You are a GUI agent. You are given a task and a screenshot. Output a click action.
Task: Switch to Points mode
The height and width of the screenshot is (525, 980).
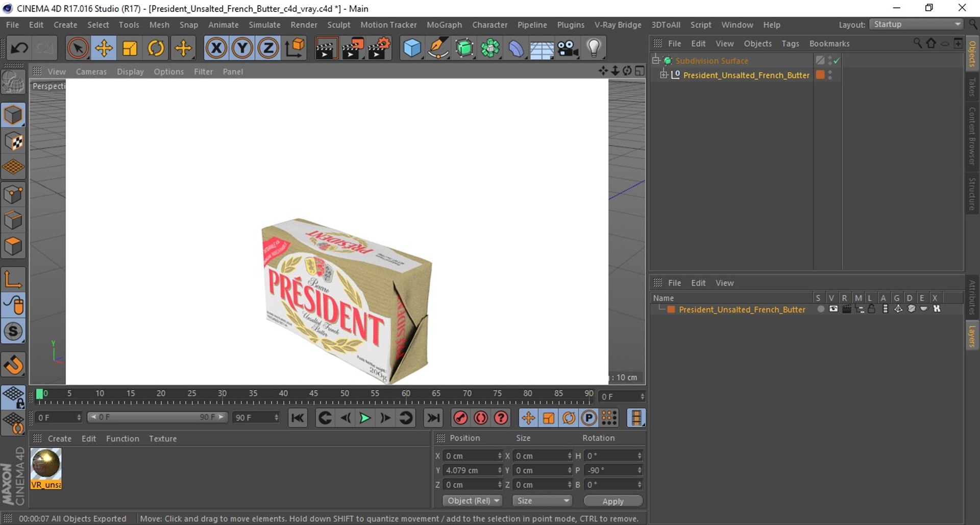(x=13, y=195)
